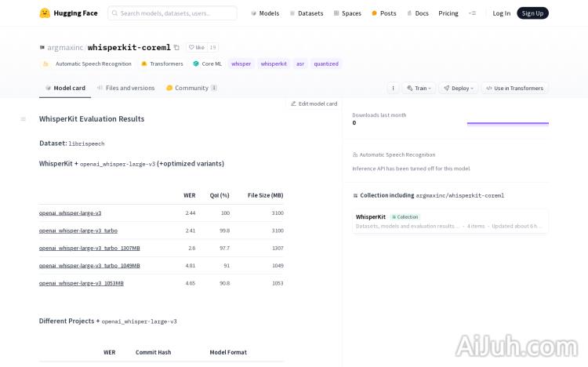Focus the search models input field
The width and height of the screenshot is (588, 367).
tap(172, 13)
